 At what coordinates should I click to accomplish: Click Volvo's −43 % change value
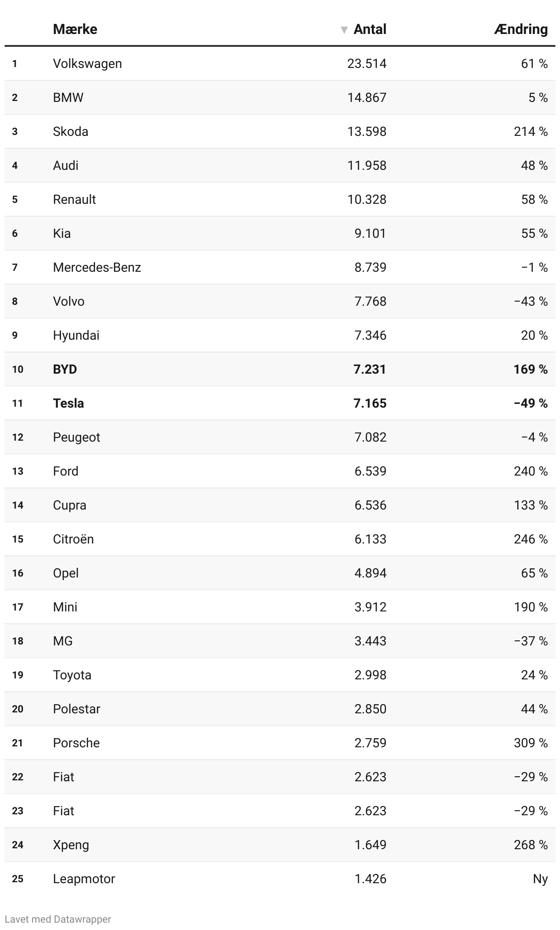531,301
